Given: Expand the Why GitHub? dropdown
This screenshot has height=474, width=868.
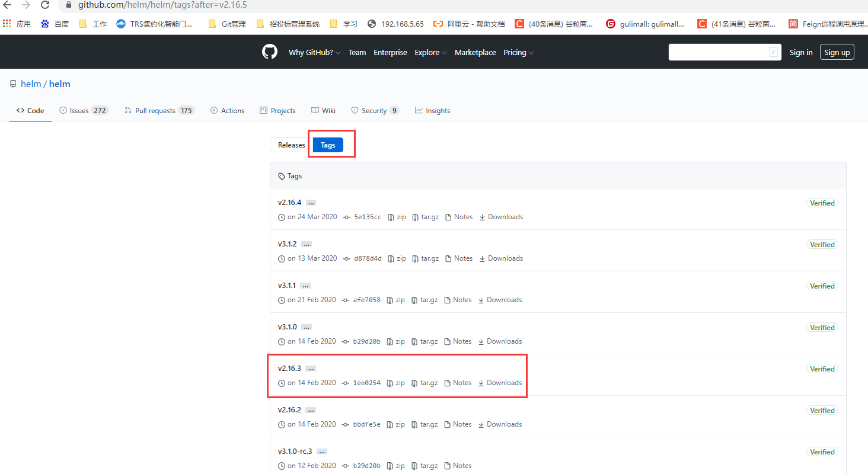Looking at the screenshot, I should (314, 53).
